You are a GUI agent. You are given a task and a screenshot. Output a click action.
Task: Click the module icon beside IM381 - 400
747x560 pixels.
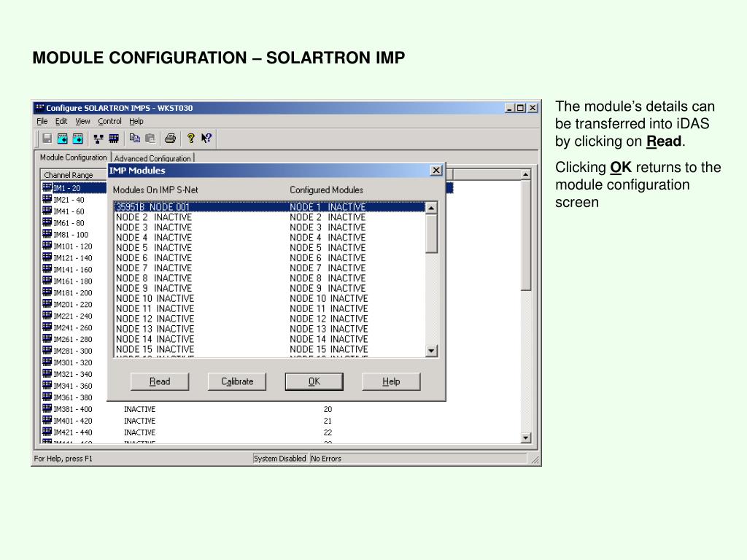(47, 408)
